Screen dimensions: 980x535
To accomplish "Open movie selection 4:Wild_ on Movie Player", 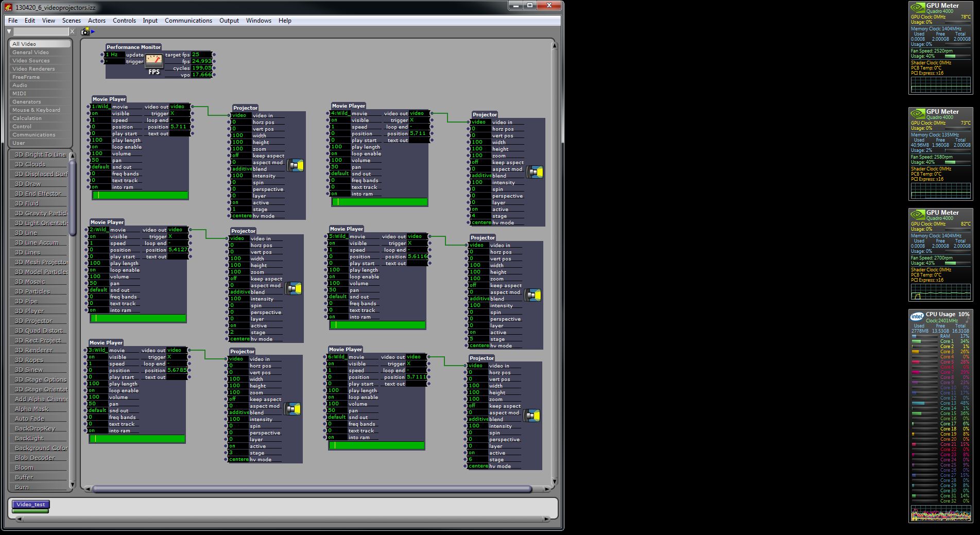I will click(340, 113).
